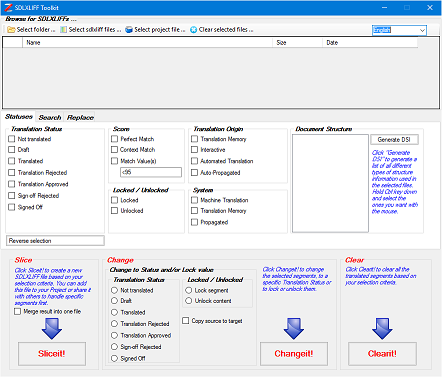Screen dimensions: 442x377
Task: Click Clear selected files toolbar icon
Action: 193,30
